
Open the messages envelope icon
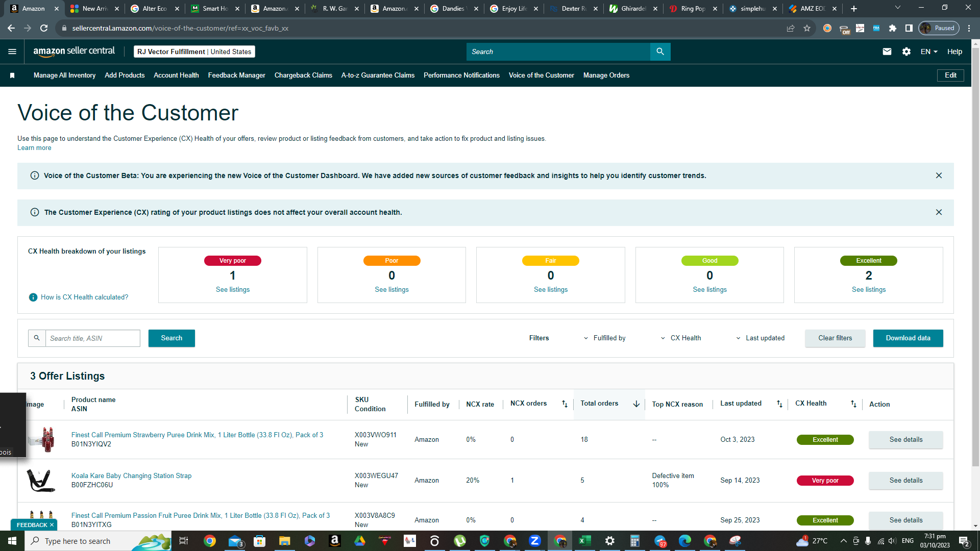887,52
